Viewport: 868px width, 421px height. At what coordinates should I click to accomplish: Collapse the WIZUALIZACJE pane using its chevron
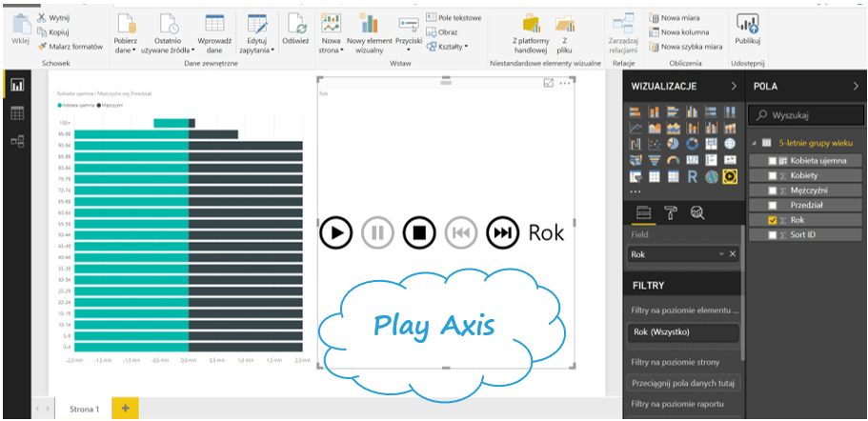tap(733, 87)
